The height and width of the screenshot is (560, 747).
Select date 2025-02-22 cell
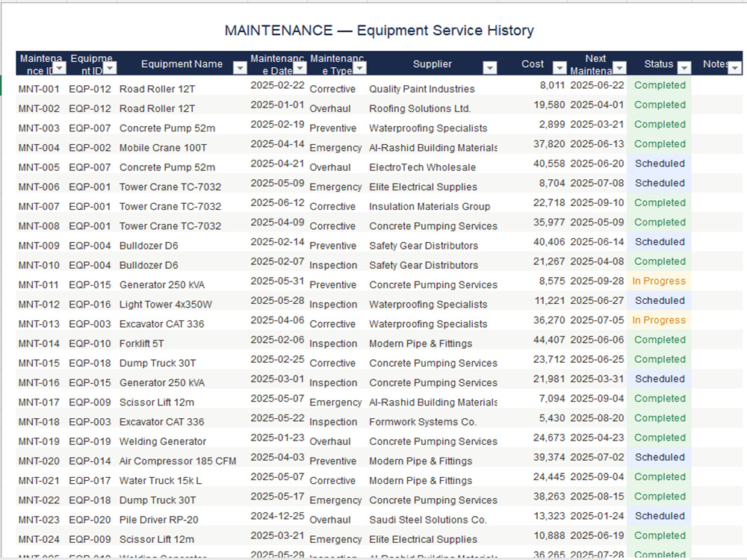(x=278, y=85)
